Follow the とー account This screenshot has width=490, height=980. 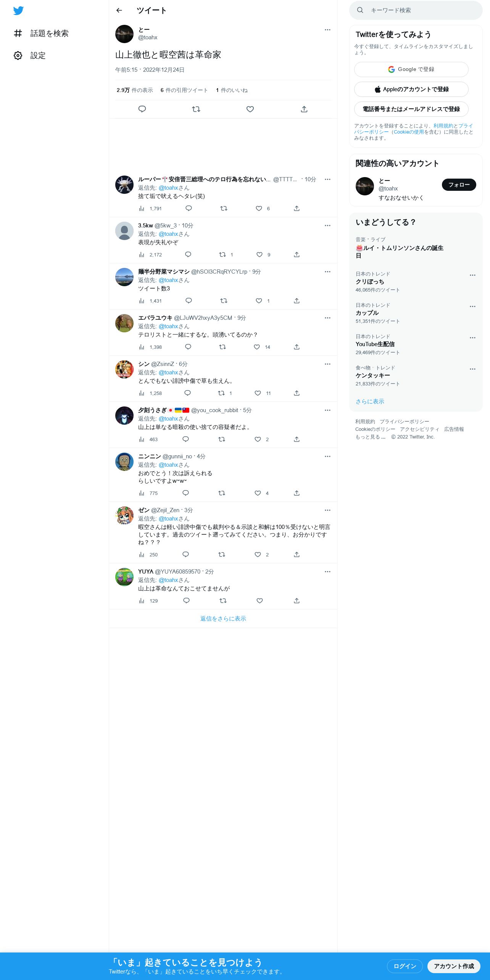[x=459, y=185]
